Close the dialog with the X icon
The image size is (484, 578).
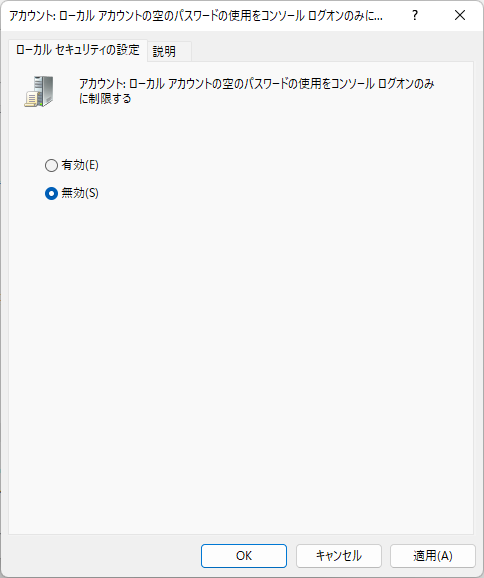[460, 15]
